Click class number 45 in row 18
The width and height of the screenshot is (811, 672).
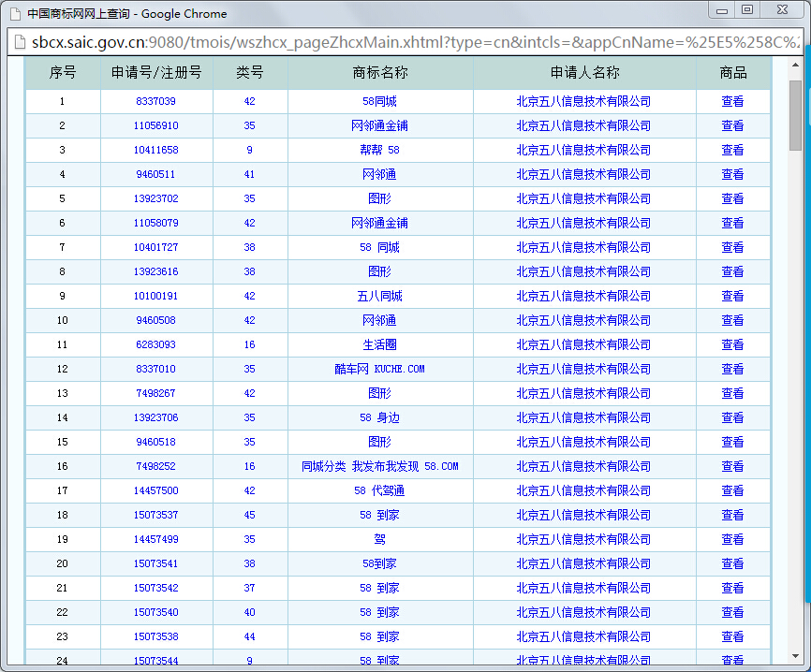[x=250, y=515]
